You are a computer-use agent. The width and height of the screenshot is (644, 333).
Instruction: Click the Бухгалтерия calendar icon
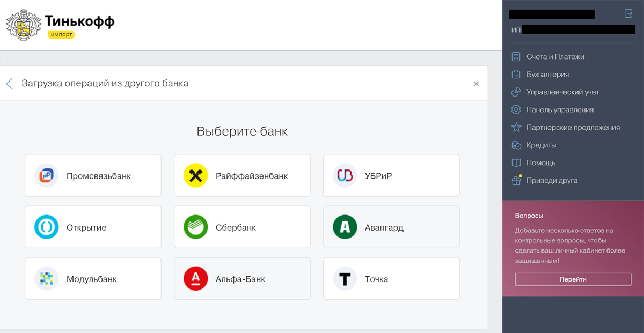click(x=516, y=75)
